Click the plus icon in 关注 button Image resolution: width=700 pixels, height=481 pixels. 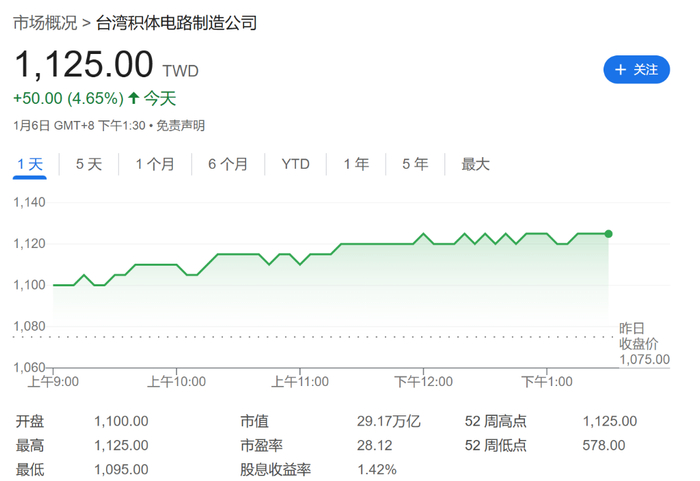coord(620,70)
